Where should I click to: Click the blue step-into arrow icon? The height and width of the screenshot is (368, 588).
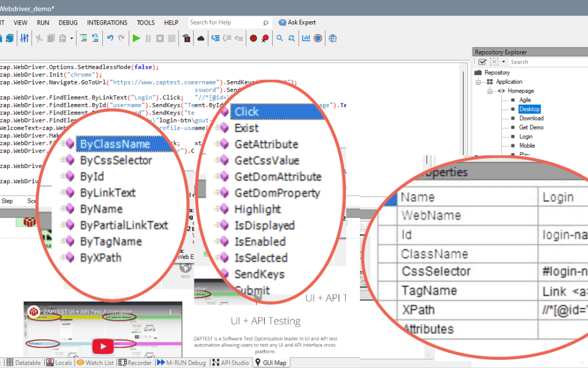click(x=215, y=38)
